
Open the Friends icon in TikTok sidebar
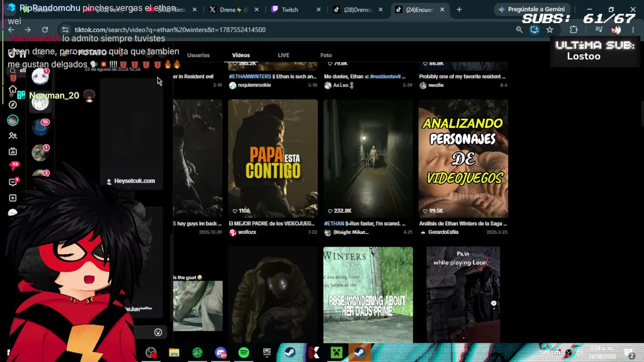coord(13,136)
